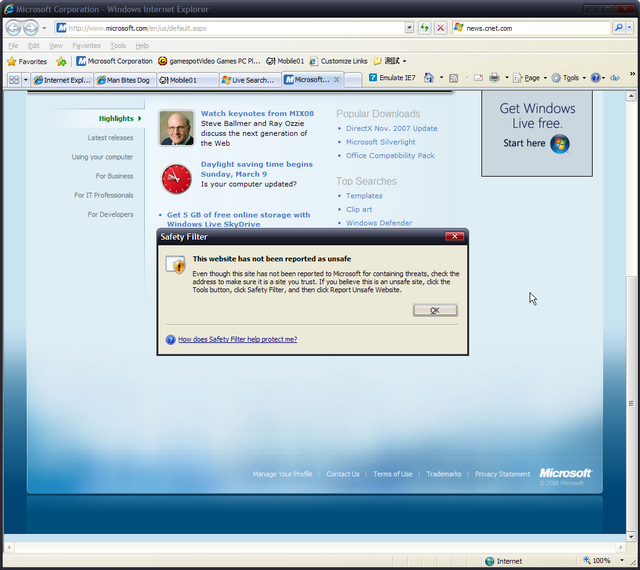Switch to the Internet Expl... tab
The image size is (640, 570).
tap(62, 80)
